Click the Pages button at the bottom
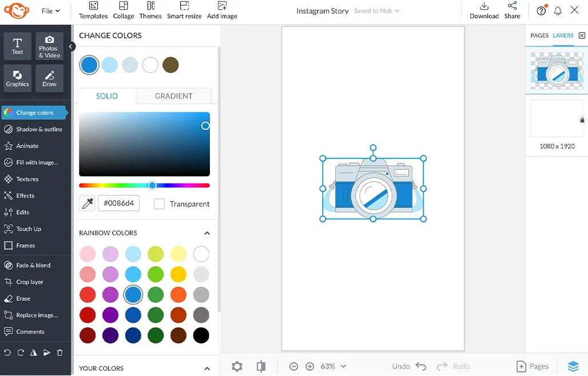This screenshot has height=376, width=588. 533,366
